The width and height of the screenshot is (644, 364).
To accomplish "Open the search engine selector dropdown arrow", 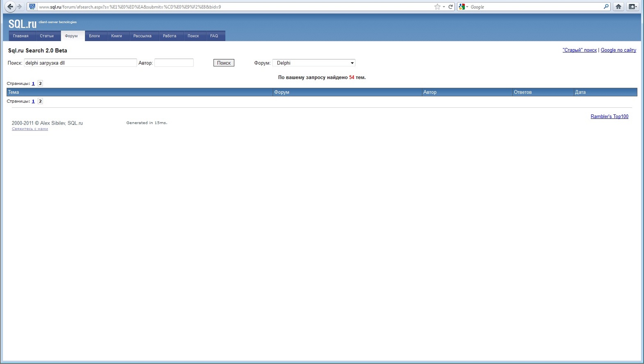I will (x=467, y=7).
